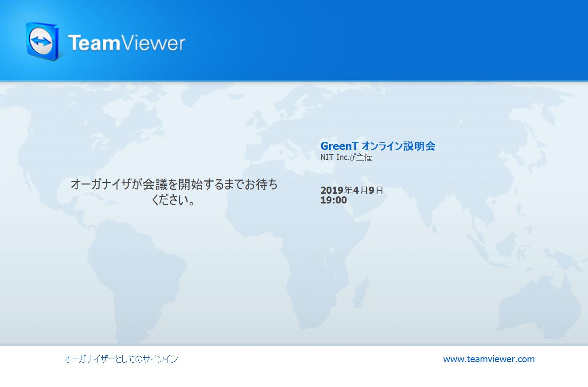
Task: Open the www.teamviewer.com link
Action: (x=489, y=359)
